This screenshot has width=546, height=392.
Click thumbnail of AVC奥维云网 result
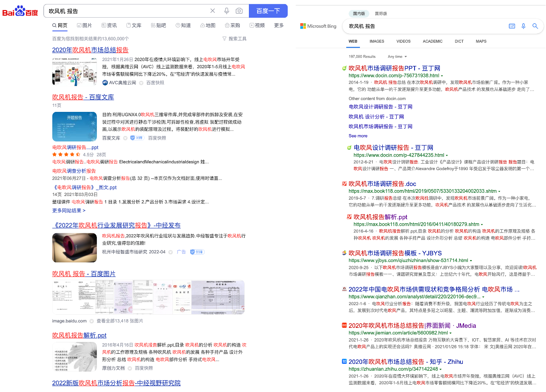pyautogui.click(x=75, y=71)
